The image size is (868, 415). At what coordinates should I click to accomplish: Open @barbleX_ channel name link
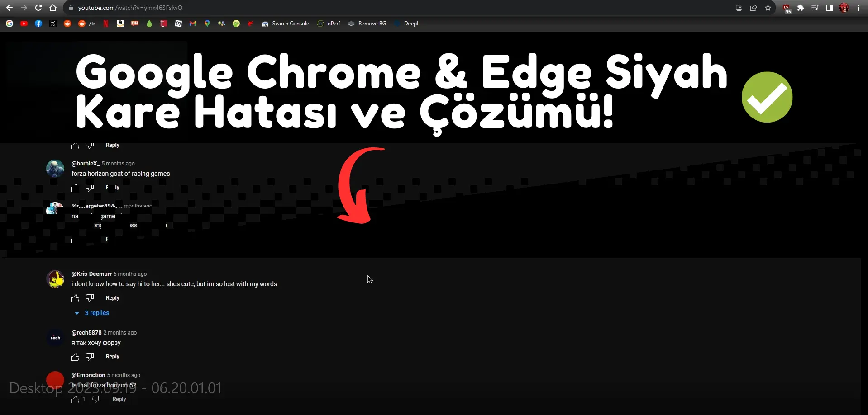click(85, 164)
